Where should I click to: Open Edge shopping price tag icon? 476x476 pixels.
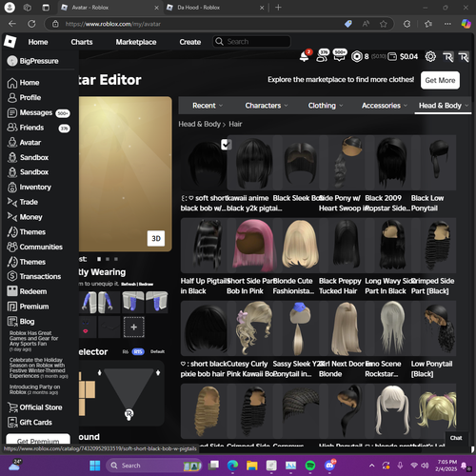[348, 24]
